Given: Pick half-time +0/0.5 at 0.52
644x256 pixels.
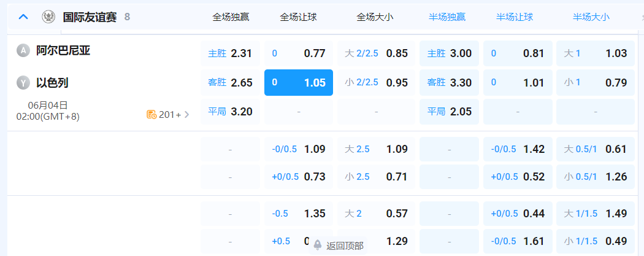Looking at the screenshot, I should [518, 177].
